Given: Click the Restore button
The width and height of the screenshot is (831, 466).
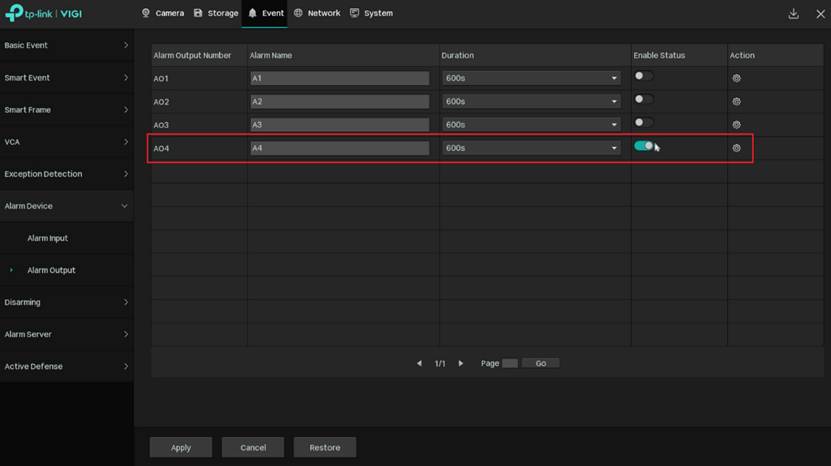Looking at the screenshot, I should pyautogui.click(x=324, y=447).
